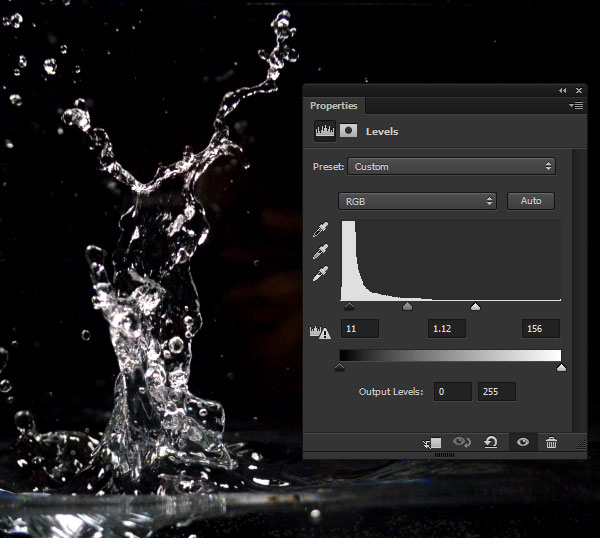Select the white point eyedropper
Image resolution: width=600 pixels, height=538 pixels.
(x=321, y=273)
